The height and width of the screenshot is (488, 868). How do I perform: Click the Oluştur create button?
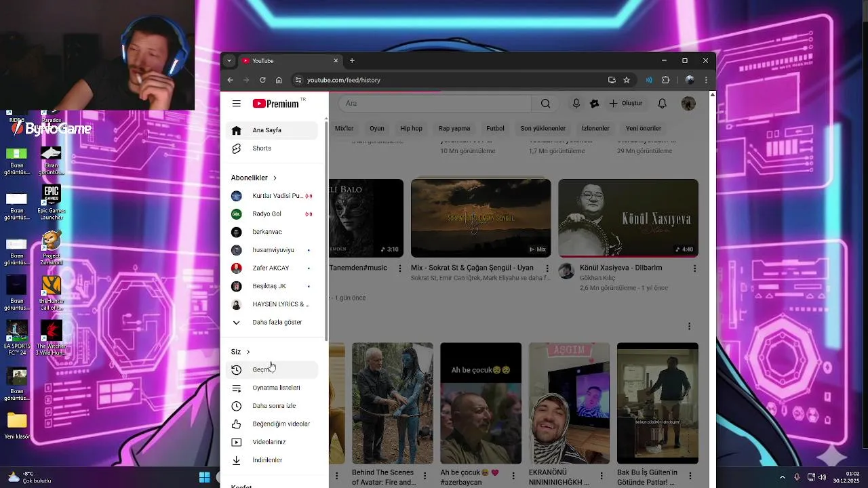pyautogui.click(x=626, y=104)
